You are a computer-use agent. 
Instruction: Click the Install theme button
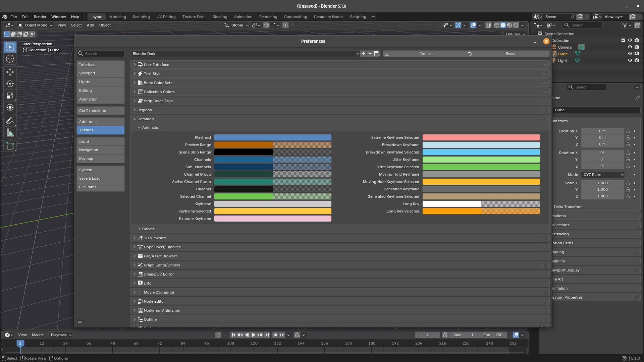427,54
